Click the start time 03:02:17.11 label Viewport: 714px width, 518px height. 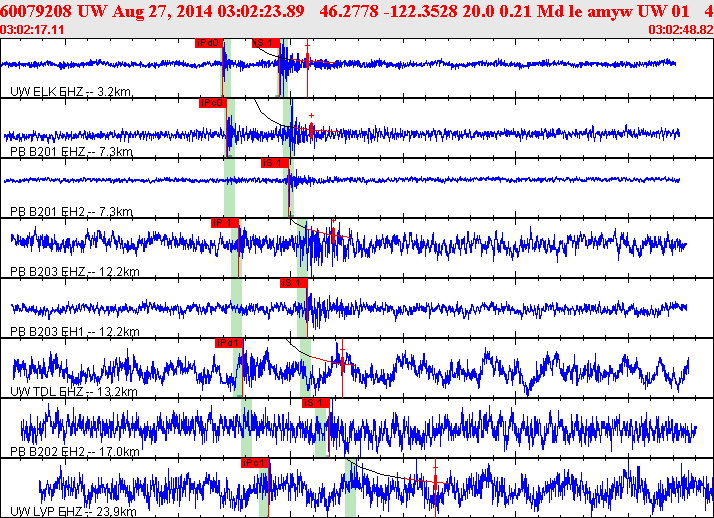click(x=34, y=30)
